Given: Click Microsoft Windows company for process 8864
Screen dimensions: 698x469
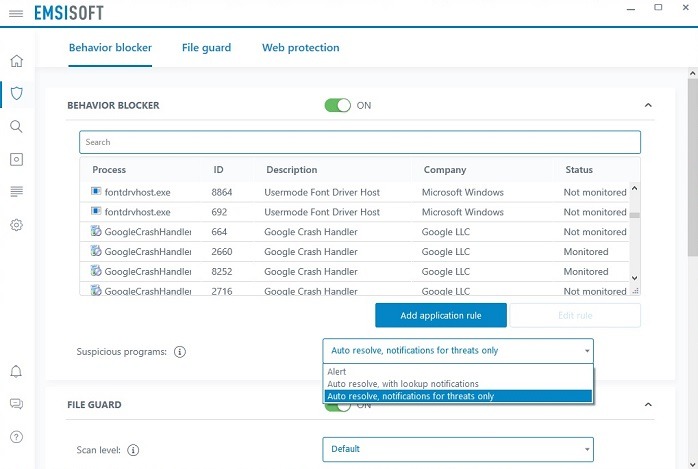Looking at the screenshot, I should 463,192.
